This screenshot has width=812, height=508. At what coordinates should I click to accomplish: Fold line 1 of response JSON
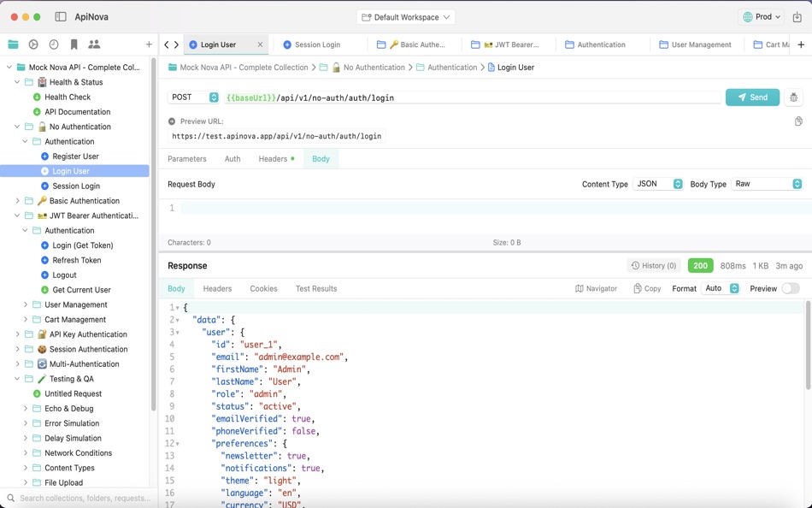(x=178, y=308)
